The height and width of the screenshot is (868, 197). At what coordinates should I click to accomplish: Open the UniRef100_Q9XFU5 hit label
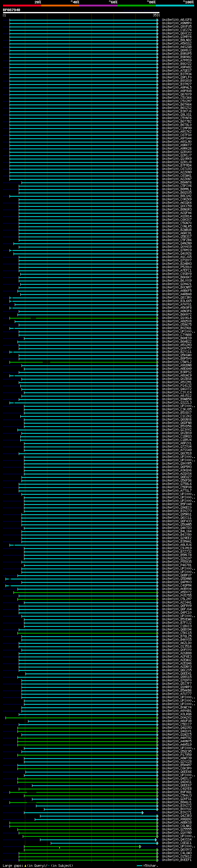click(177, 26)
